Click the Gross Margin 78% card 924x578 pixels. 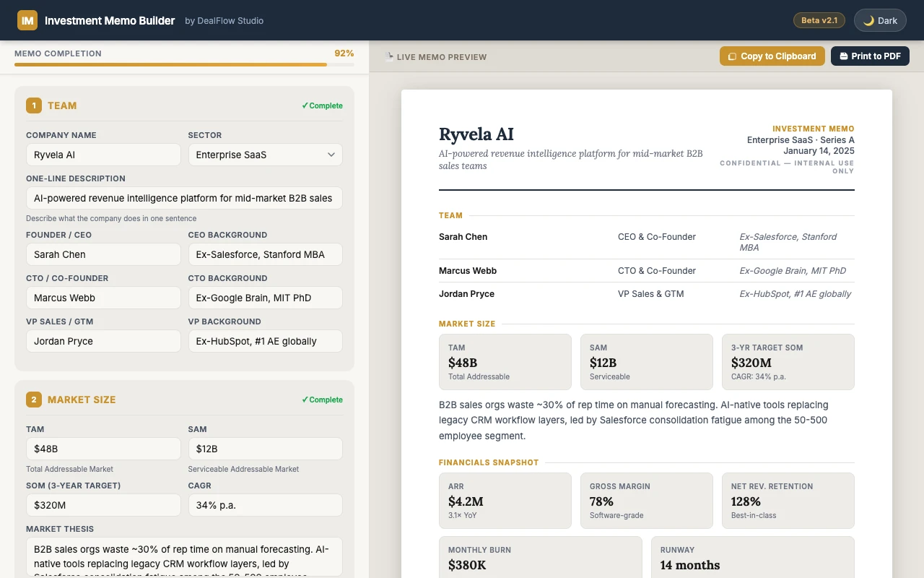tap(647, 501)
